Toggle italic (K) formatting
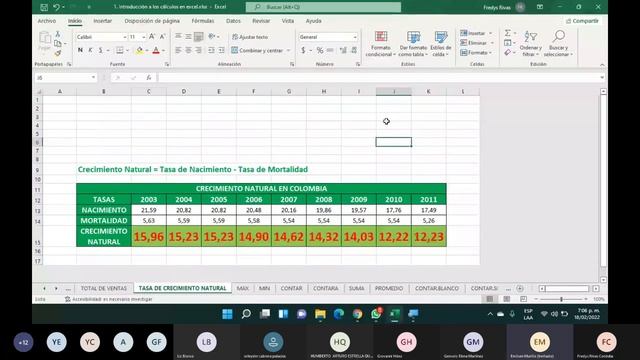 click(x=90, y=50)
